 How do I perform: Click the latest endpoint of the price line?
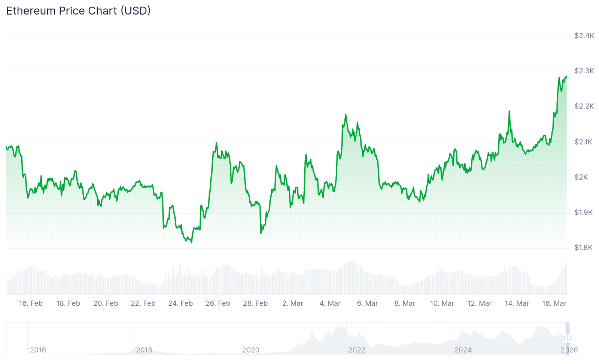[566, 76]
